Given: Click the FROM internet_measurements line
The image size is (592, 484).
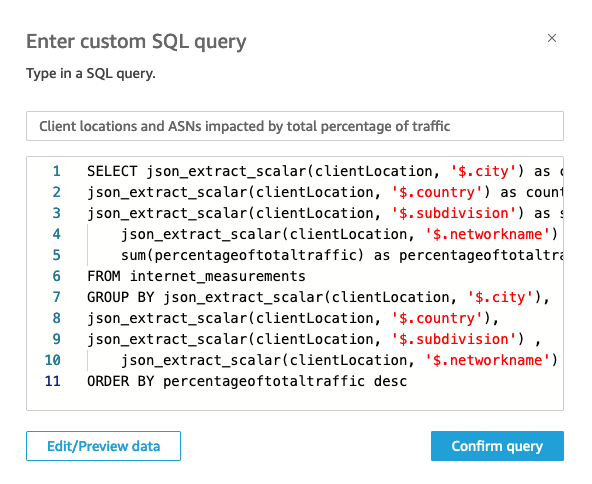Looking at the screenshot, I should [196, 276].
